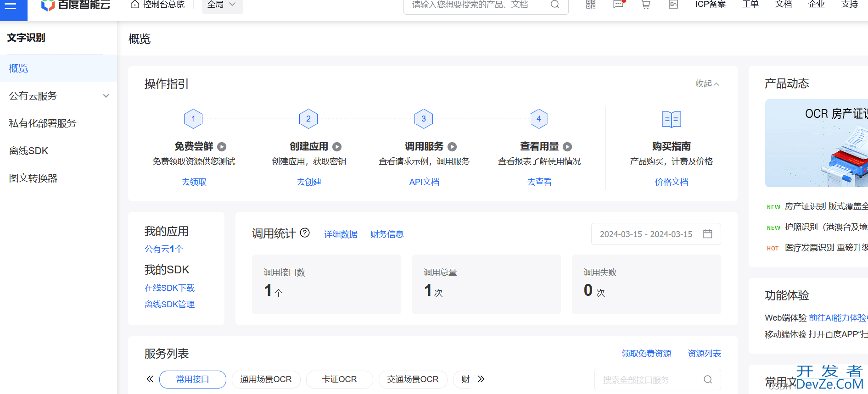Select the 常用接口 tab
The width and height of the screenshot is (868, 394).
(193, 379)
